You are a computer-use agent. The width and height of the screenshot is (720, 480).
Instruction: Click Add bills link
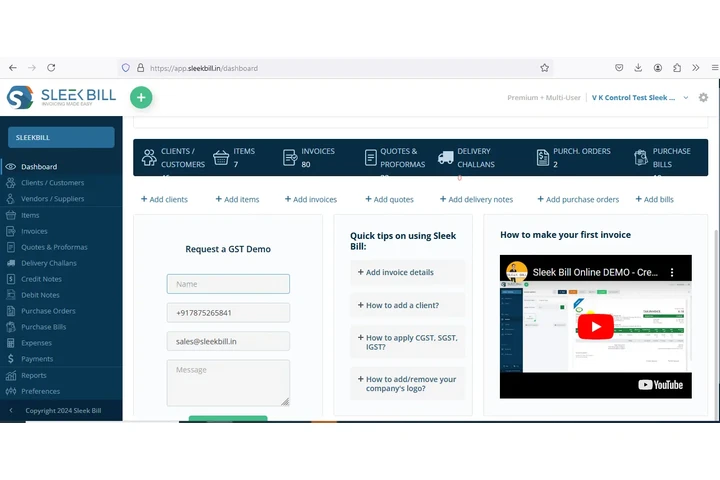(654, 199)
